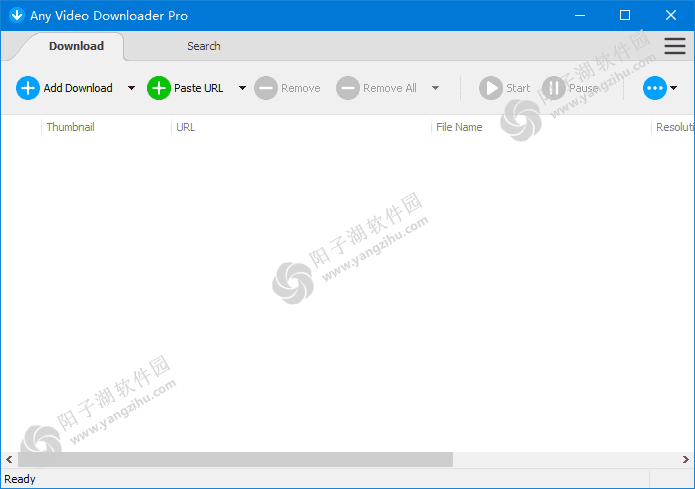
Task: Click the blue three-dots more options icon
Action: [x=655, y=88]
